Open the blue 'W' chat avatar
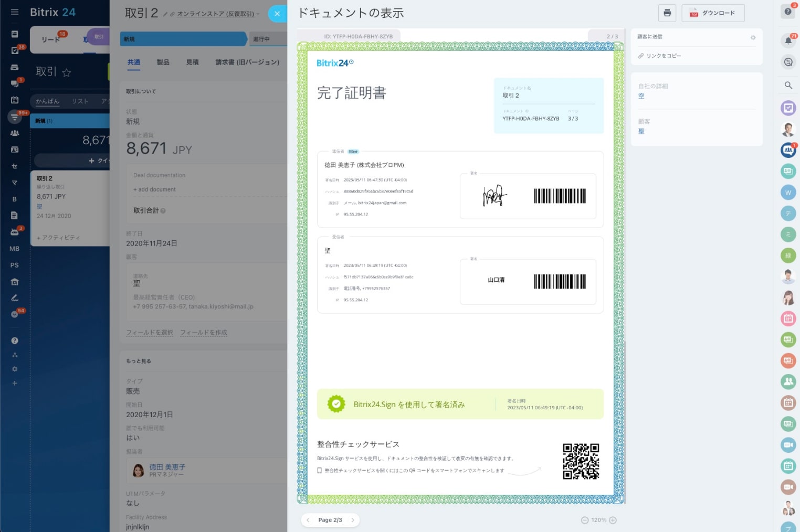The image size is (800, 532). pyautogui.click(x=788, y=193)
